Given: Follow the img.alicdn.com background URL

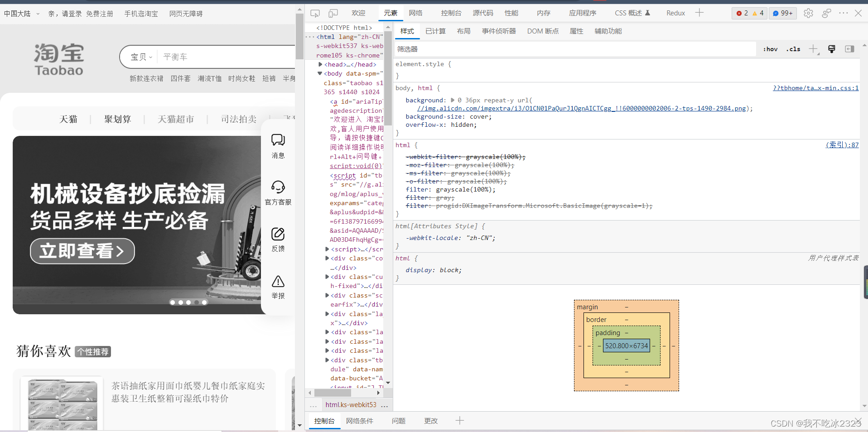Looking at the screenshot, I should (582, 109).
